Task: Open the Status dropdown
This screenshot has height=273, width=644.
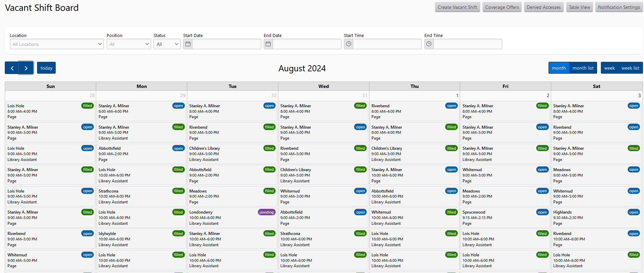Action: tap(167, 44)
